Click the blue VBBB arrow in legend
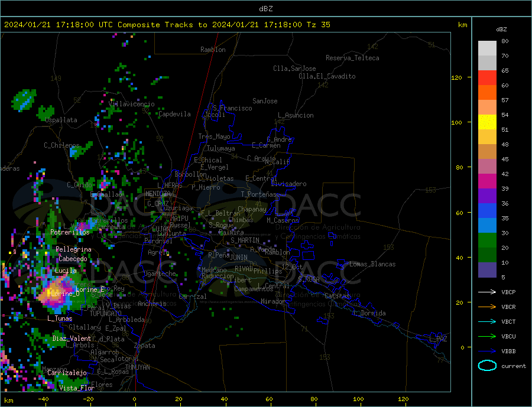The width and height of the screenshot is (532, 407). [487, 351]
